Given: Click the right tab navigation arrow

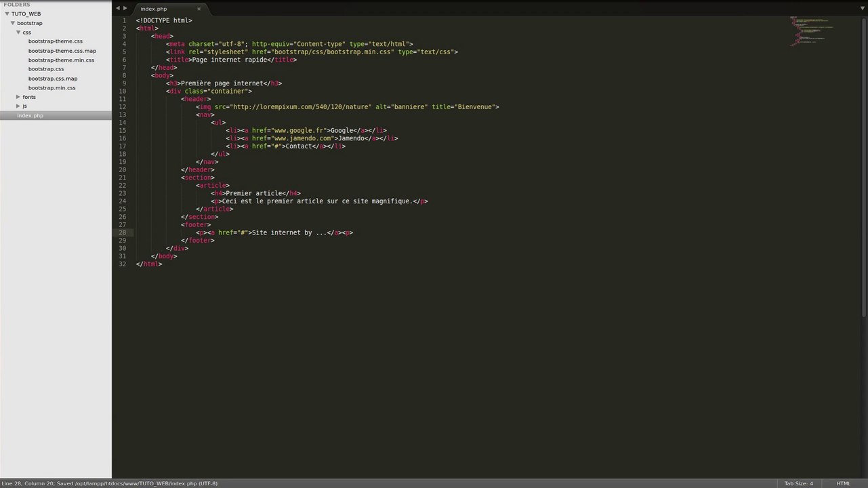Looking at the screenshot, I should click(125, 8).
